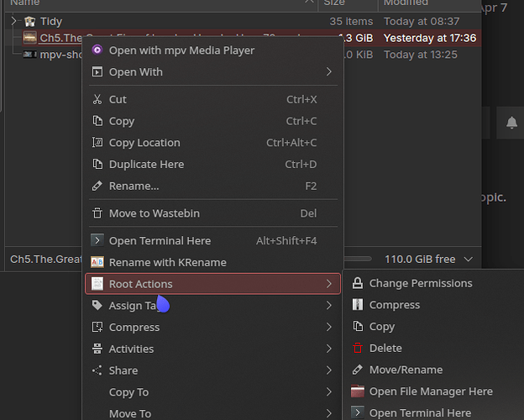Open the Move To submenu entry
This screenshot has height=420, width=524.
213,413
